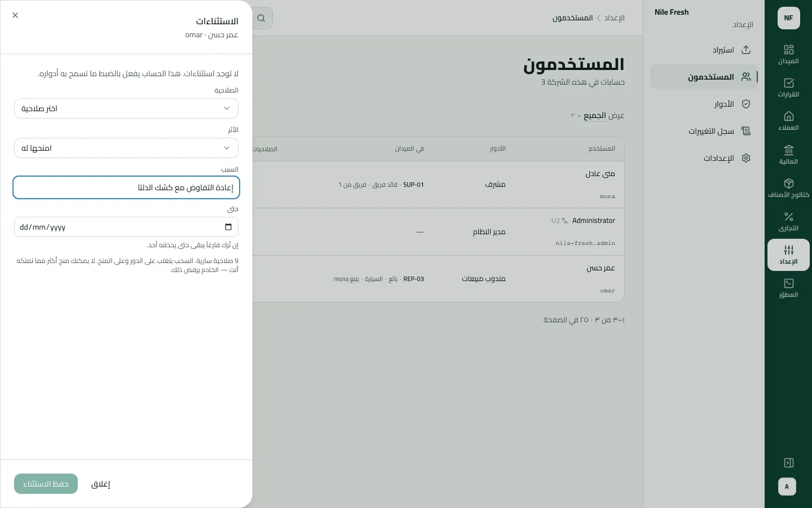Select the Administrator user row
Screen dimensions: 812x508
[438, 231]
